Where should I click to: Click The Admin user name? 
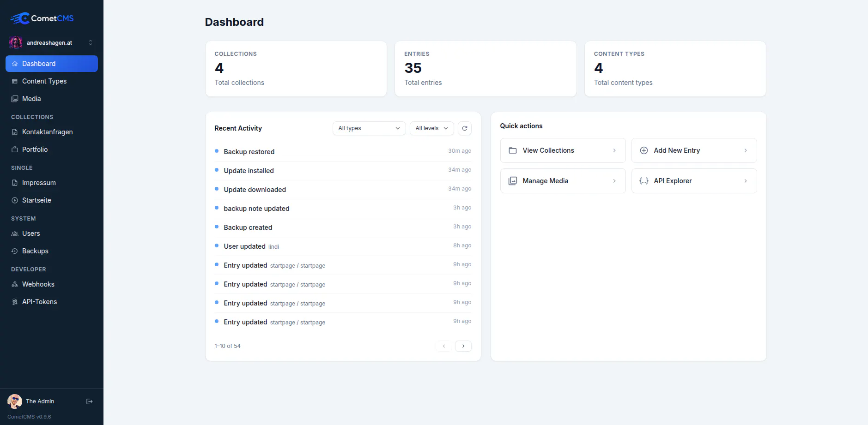(40, 401)
